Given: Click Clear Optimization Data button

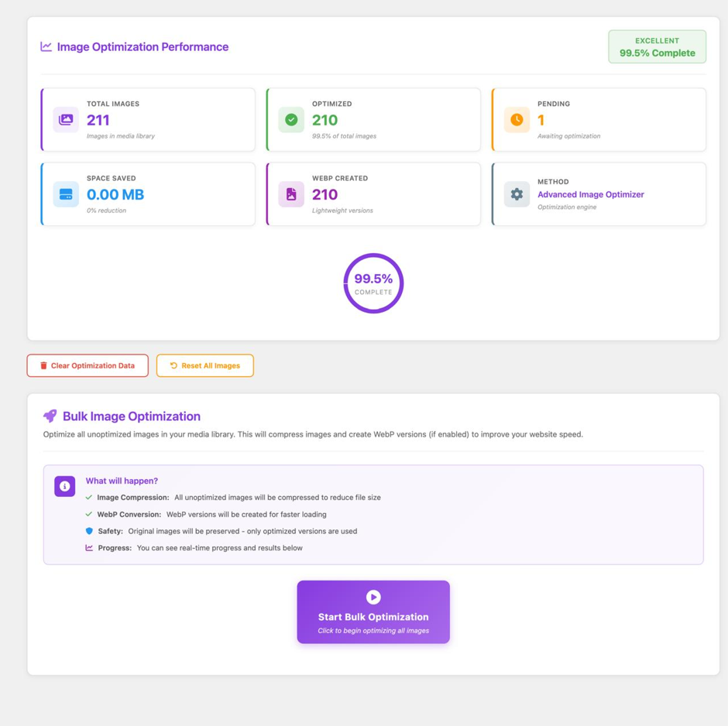Looking at the screenshot, I should click(88, 365).
